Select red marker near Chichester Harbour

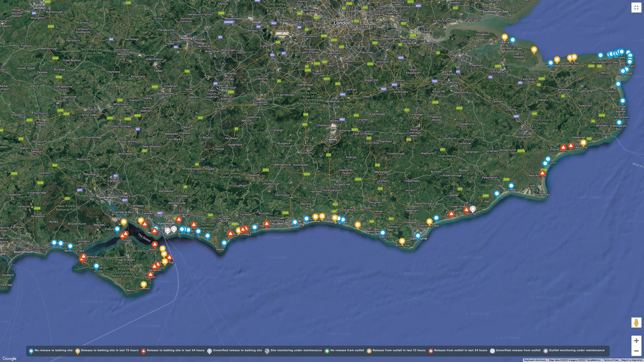[x=194, y=225]
